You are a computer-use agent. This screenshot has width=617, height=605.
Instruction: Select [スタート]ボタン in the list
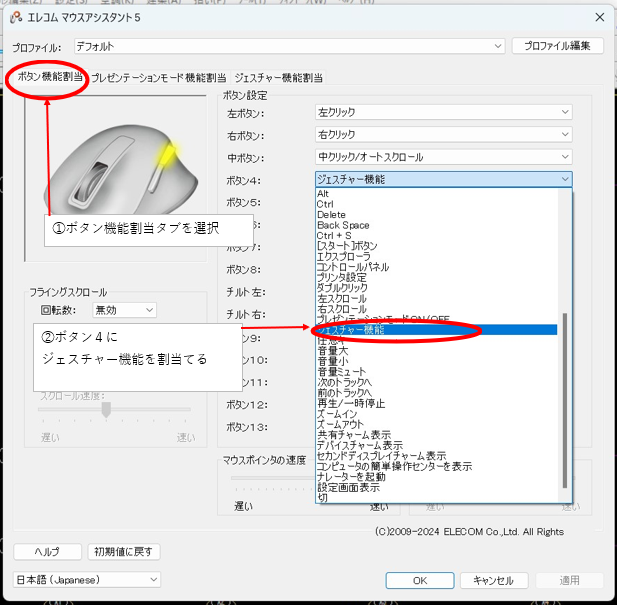tap(437, 246)
